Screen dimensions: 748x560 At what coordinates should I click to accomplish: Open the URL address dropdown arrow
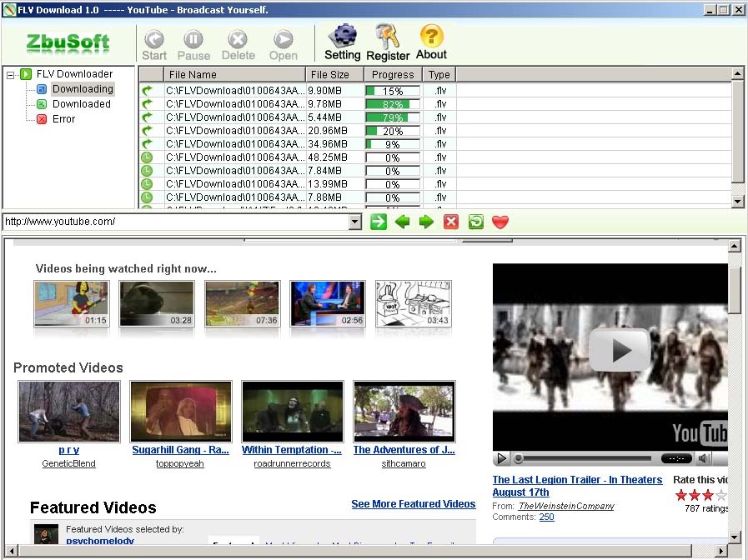tap(355, 222)
